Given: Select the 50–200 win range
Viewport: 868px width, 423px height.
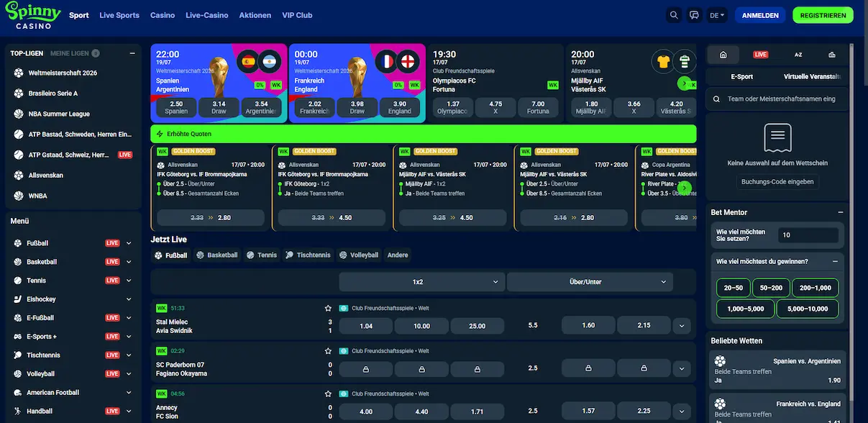Looking at the screenshot, I should 771,288.
